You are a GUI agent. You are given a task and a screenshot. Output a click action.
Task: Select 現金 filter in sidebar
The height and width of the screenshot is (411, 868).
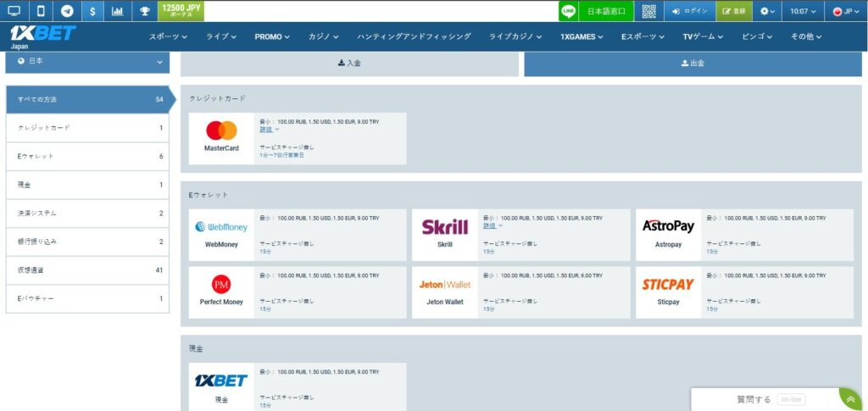coord(87,185)
